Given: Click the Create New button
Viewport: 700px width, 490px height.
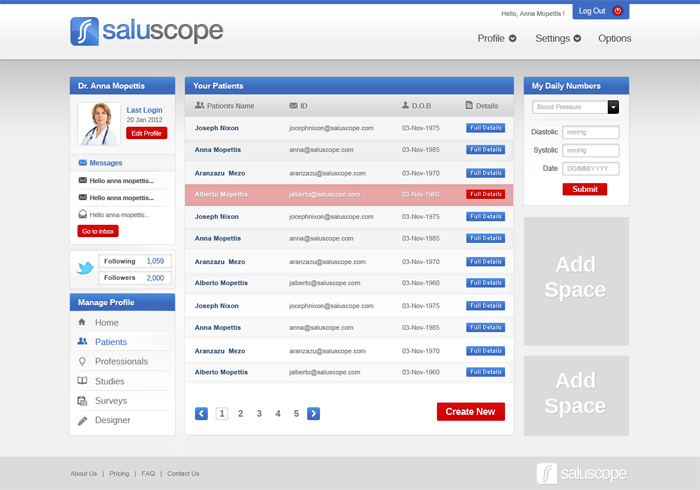Looking at the screenshot, I should (x=471, y=412).
